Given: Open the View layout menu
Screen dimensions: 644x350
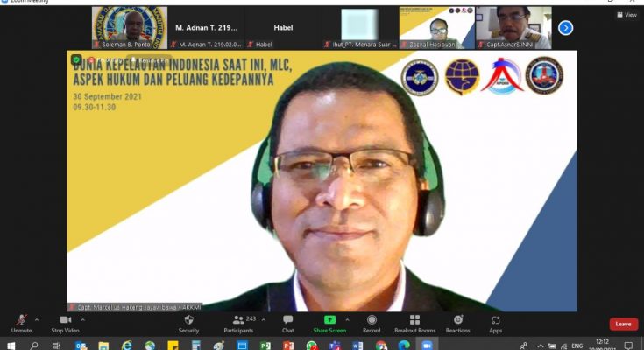Looking at the screenshot, I should pyautogui.click(x=626, y=15).
